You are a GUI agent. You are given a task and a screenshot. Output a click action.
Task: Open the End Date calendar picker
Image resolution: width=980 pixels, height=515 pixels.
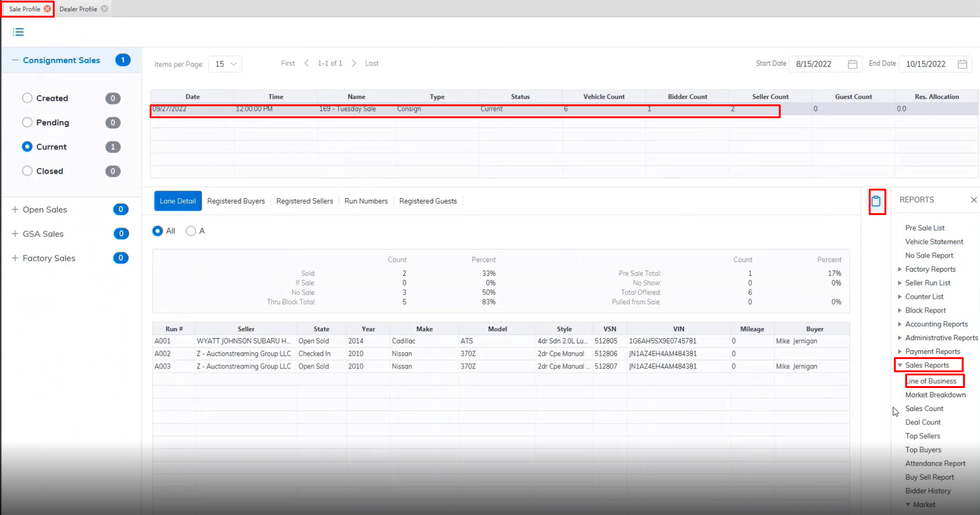coord(962,64)
